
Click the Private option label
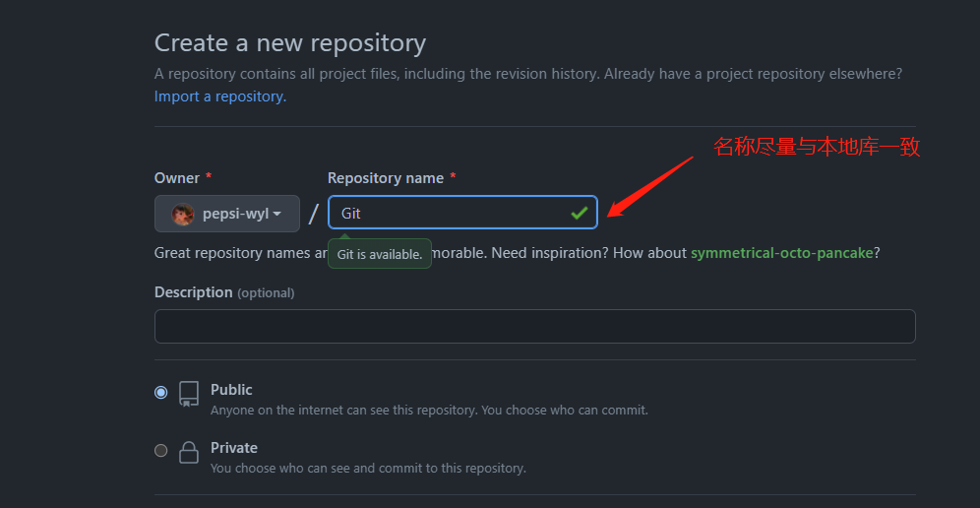tap(234, 448)
